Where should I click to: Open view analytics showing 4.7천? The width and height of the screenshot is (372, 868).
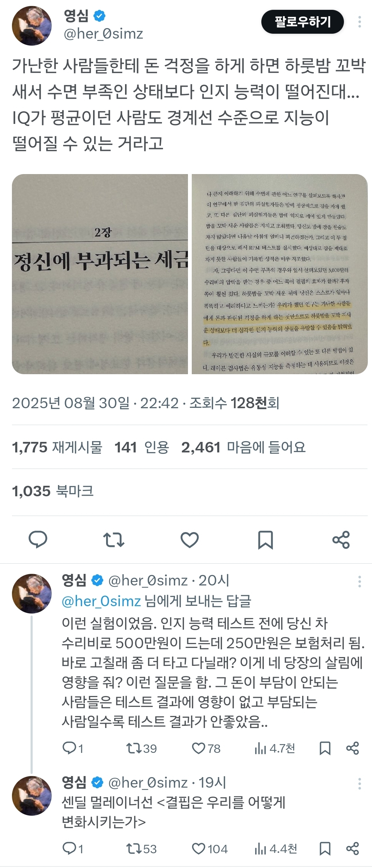(274, 748)
